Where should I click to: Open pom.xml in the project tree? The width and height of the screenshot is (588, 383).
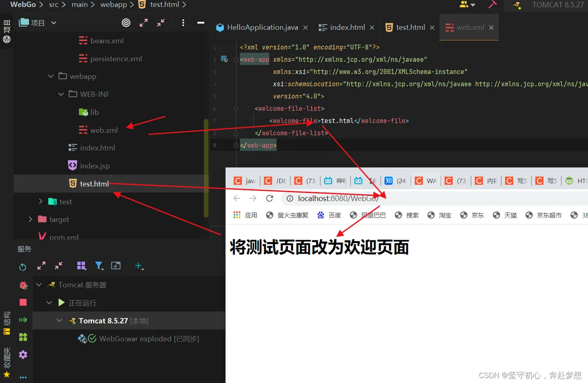(59, 237)
